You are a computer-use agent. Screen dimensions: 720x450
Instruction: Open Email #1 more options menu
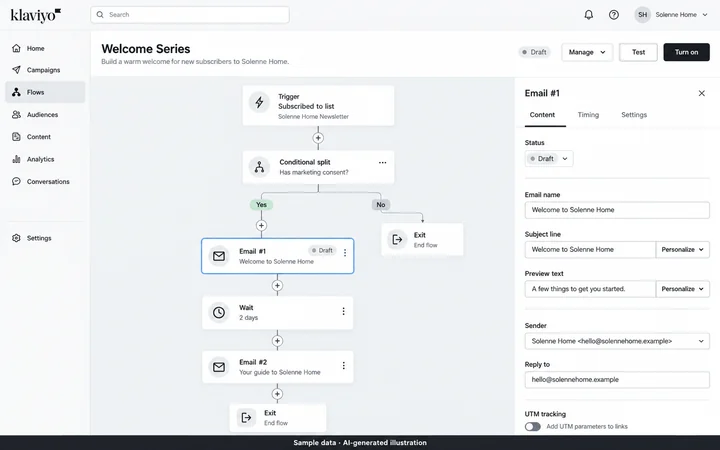point(345,253)
